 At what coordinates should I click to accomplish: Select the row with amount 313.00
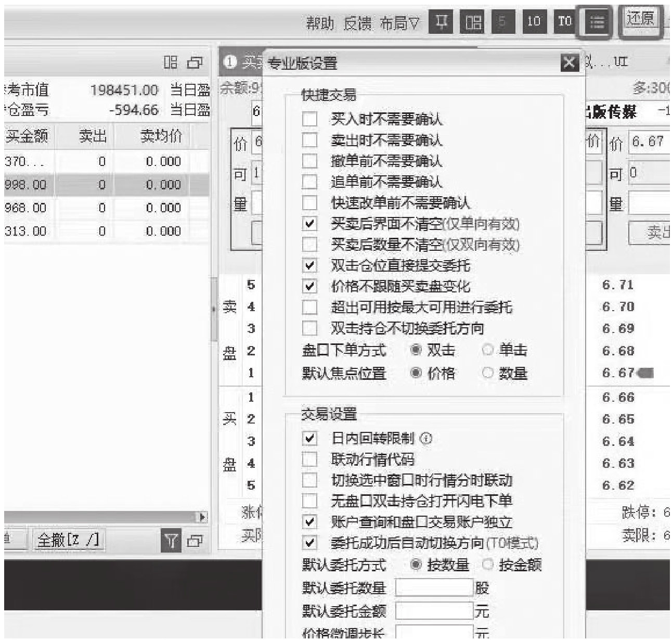(x=107, y=231)
